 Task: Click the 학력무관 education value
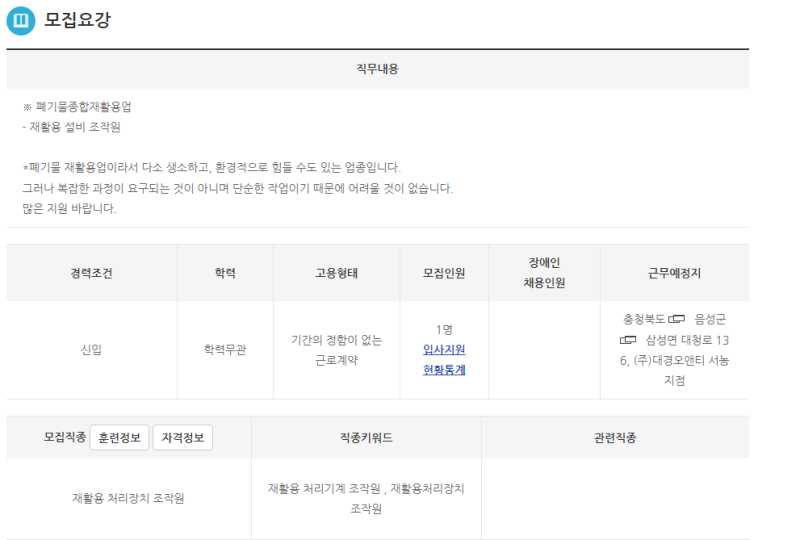[225, 350]
